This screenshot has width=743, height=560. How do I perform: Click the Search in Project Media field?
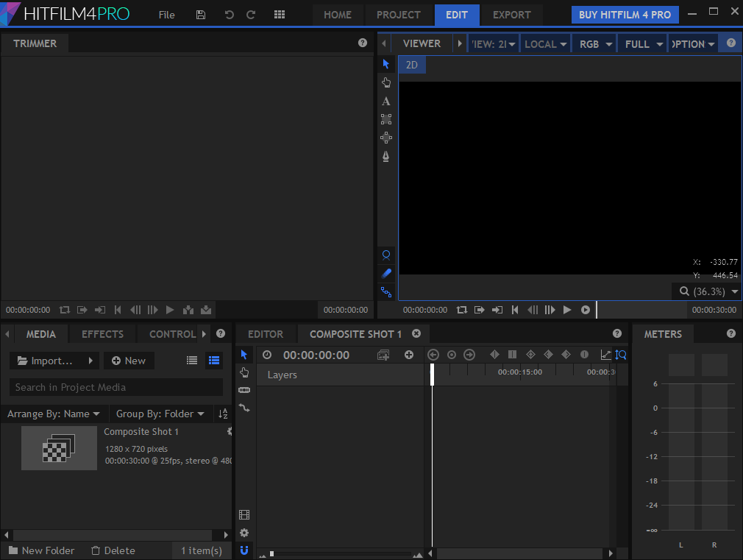pyautogui.click(x=116, y=387)
